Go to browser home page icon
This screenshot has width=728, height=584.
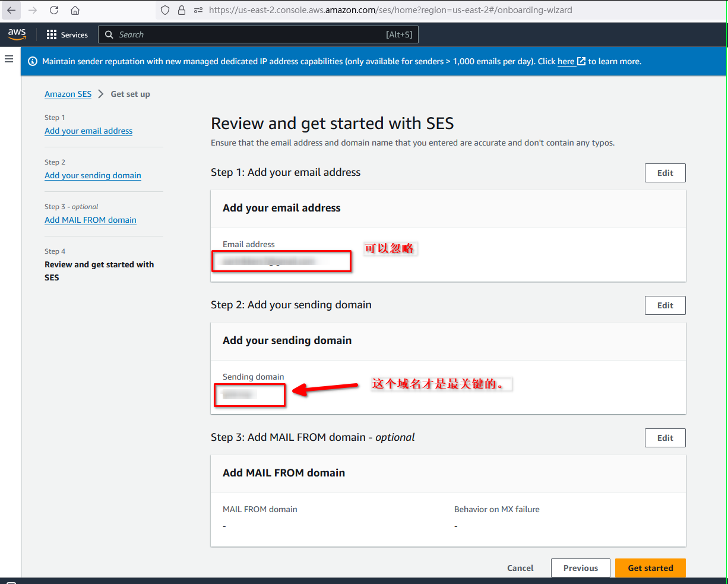pos(75,10)
